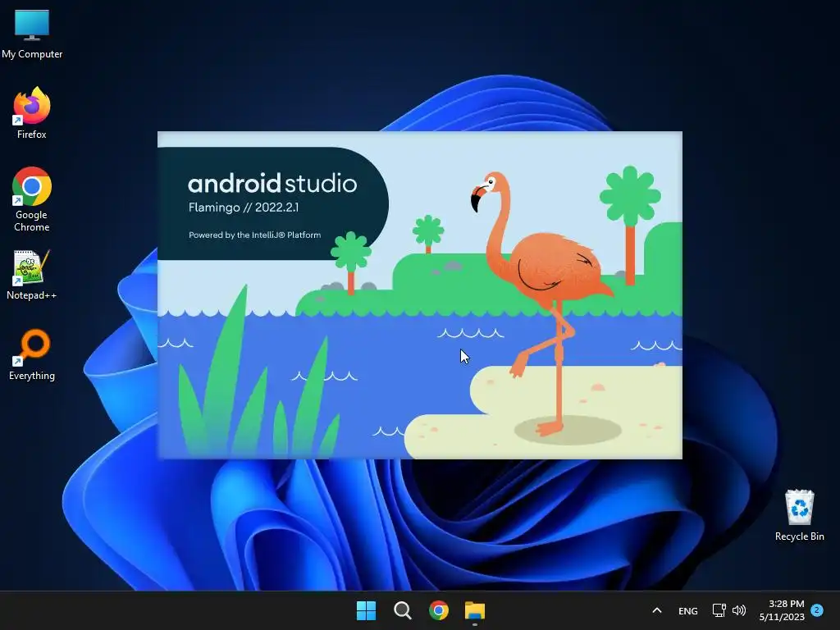Open the volume speaker tray icon

click(739, 610)
